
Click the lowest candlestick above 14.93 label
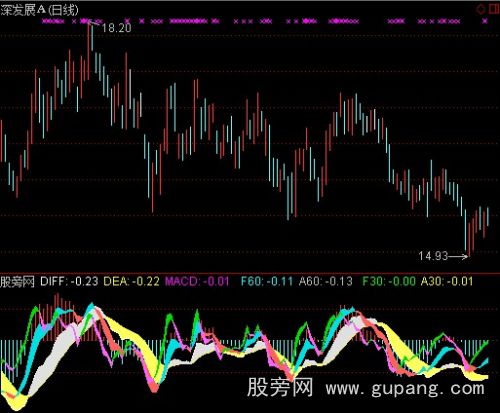(469, 239)
